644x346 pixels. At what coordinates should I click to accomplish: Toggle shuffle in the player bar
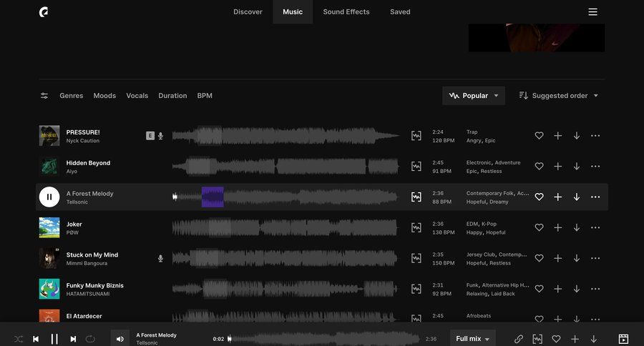pyautogui.click(x=18, y=339)
